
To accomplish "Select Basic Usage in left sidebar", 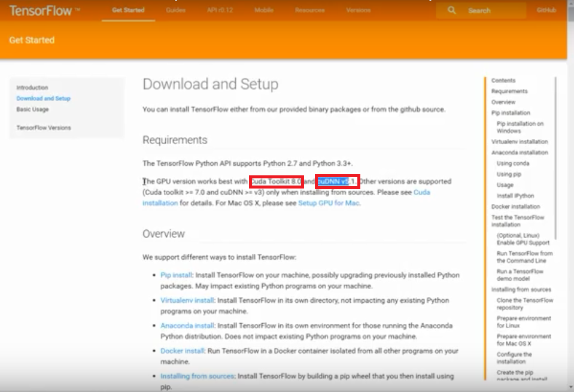I will click(32, 110).
